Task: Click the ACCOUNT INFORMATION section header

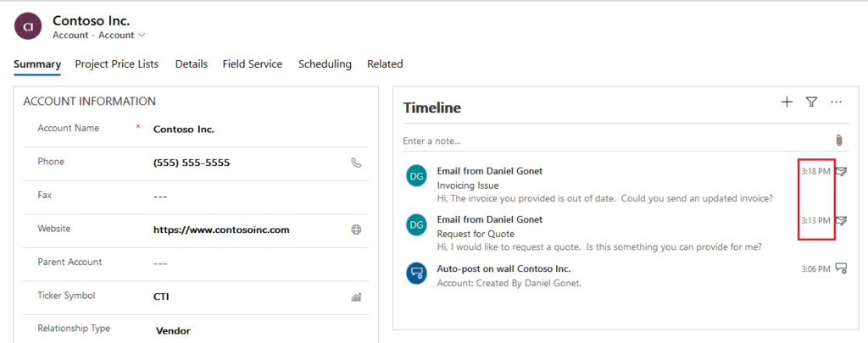Action: 90,102
